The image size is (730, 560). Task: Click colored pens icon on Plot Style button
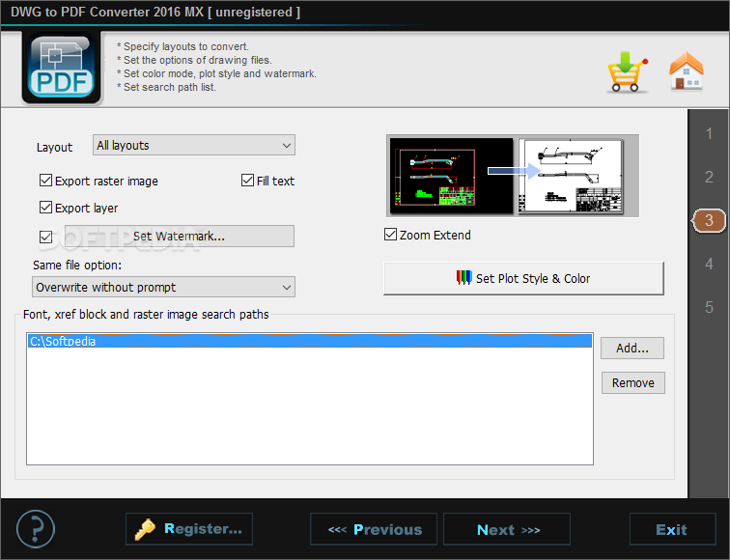[463, 277]
